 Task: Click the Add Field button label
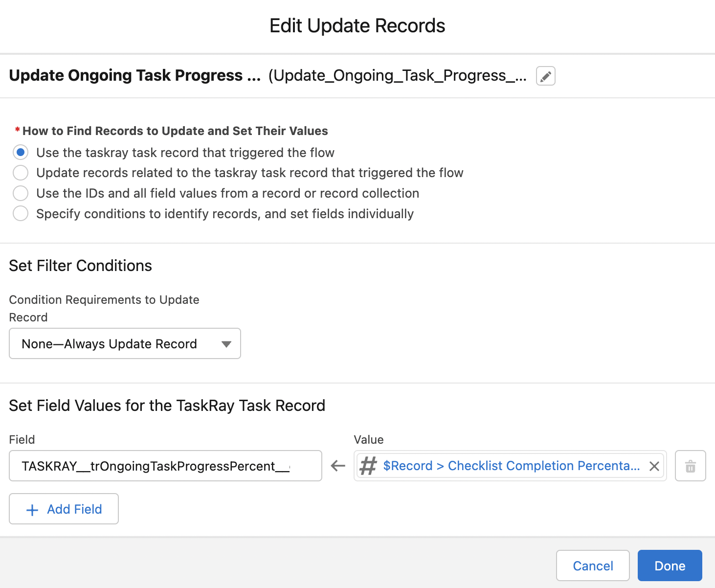[74, 509]
